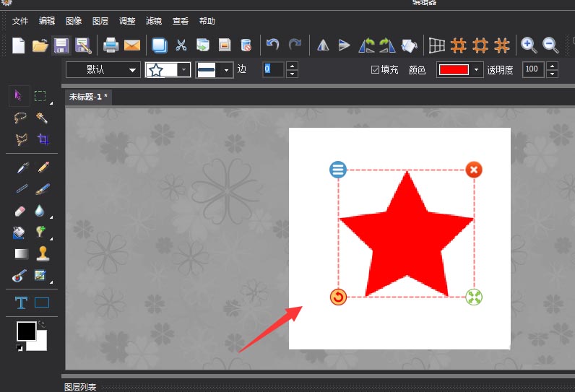Open the 图层 menu
The image size is (575, 392).
point(100,21)
